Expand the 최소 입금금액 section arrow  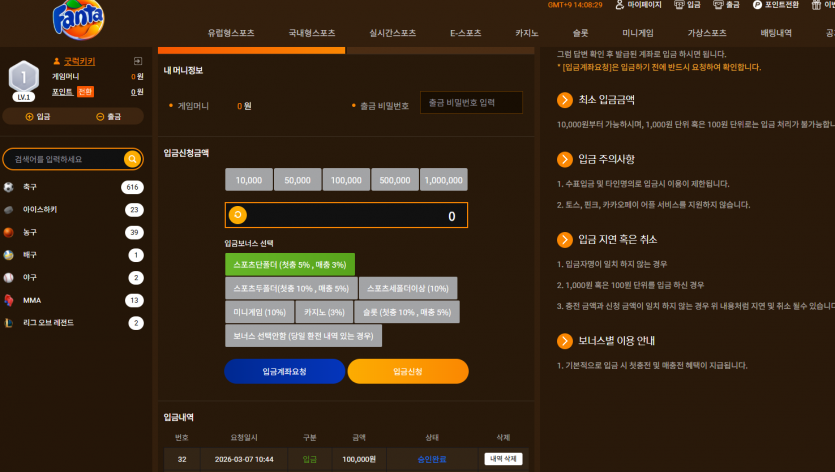564,100
